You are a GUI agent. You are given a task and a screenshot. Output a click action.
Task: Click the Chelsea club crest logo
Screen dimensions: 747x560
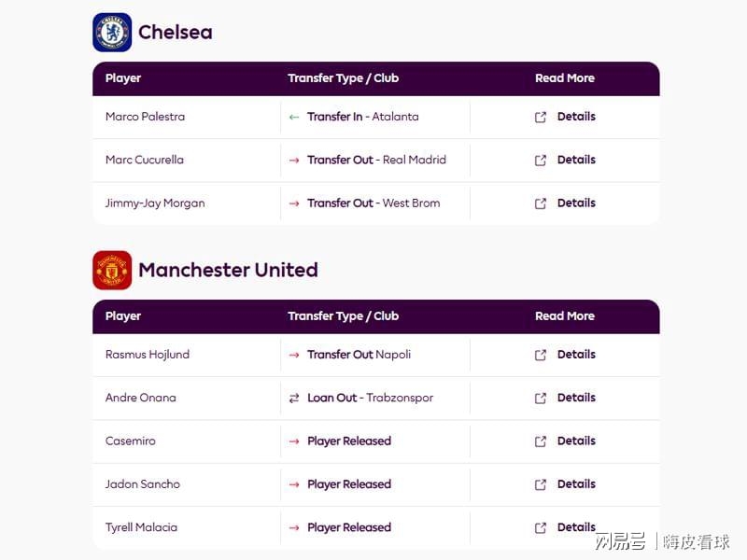click(x=112, y=33)
